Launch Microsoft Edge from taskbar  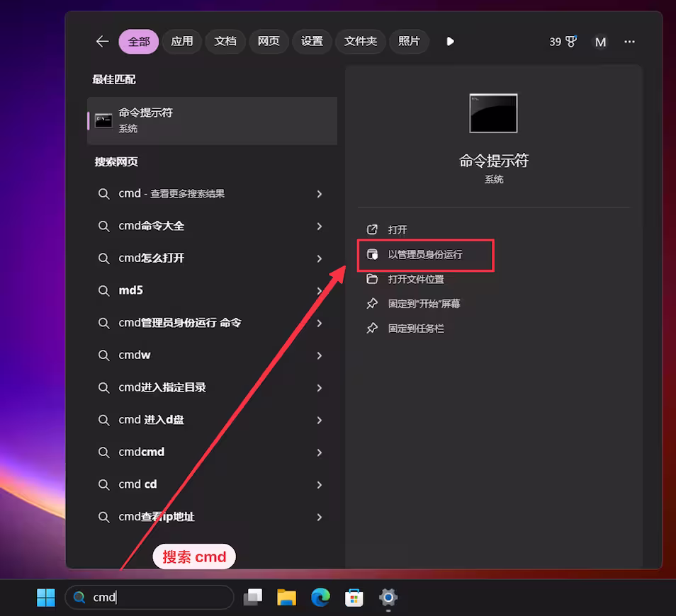point(320,598)
